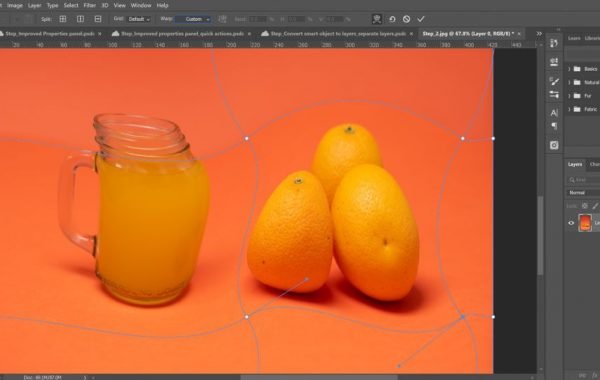Switch to the Libraries panel tab
This screenshot has width=600, height=380.
pos(592,38)
